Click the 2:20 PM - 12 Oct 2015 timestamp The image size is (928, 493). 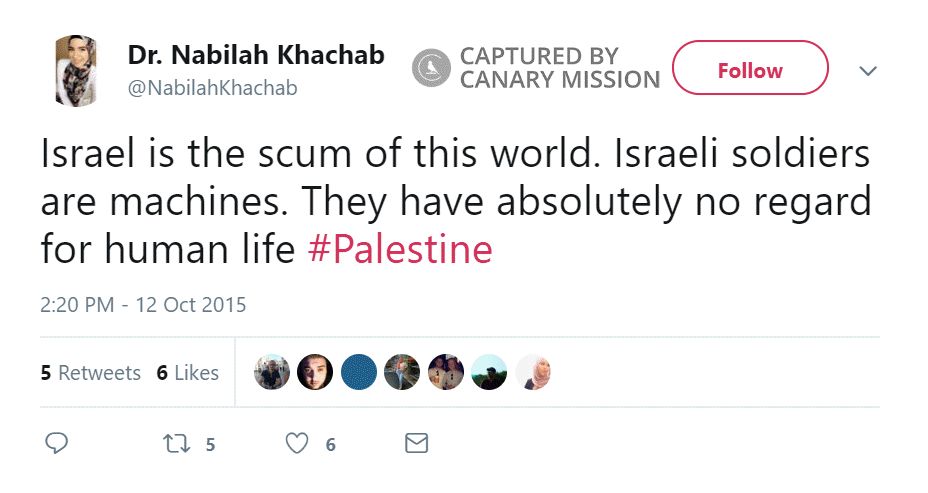pyautogui.click(x=143, y=305)
